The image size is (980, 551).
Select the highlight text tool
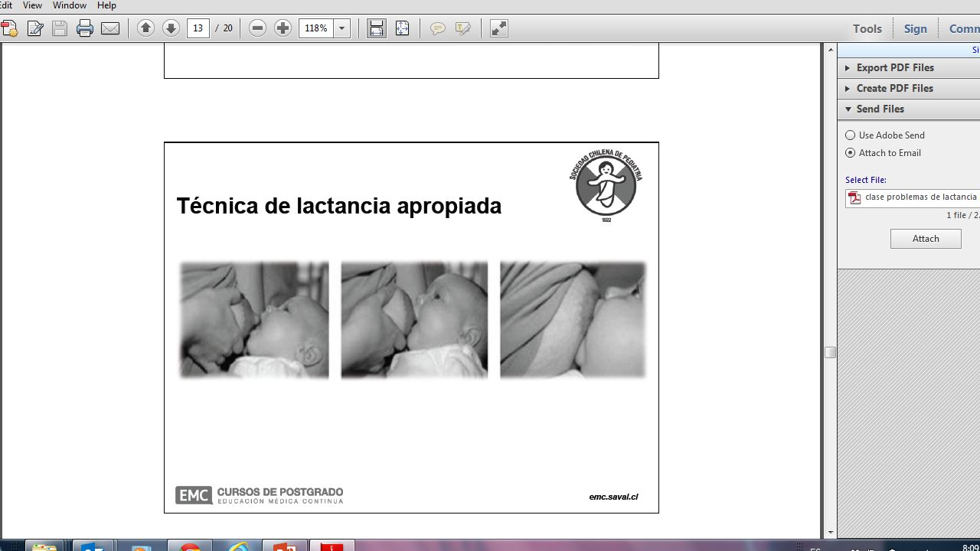pyautogui.click(x=462, y=28)
